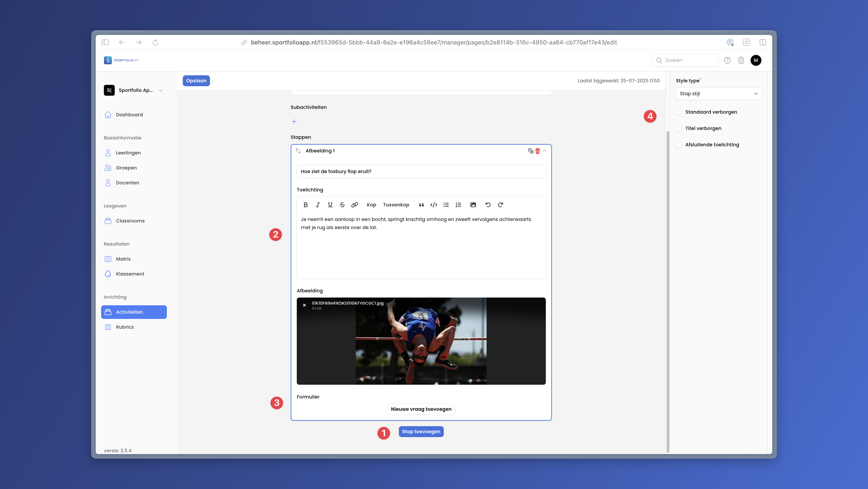The image size is (868, 489).
Task: Remove the uploaded jpg image with the X
Action: click(x=304, y=305)
